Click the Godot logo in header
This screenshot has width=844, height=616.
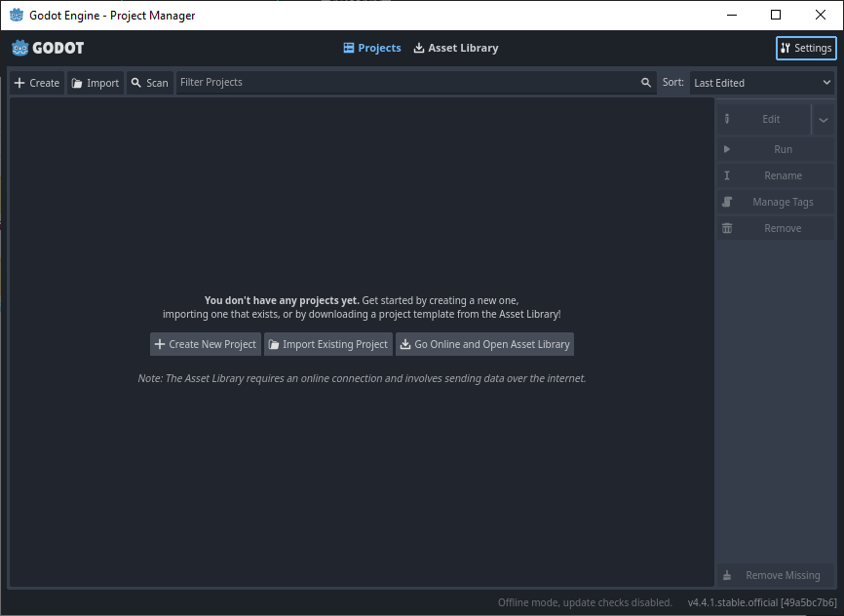coord(48,48)
